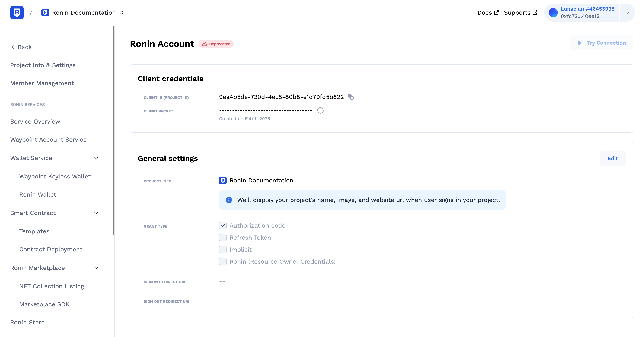Image resolution: width=644 pixels, height=337 pixels.
Task: Click the Ronin Documentation project info icon
Action: (x=223, y=180)
